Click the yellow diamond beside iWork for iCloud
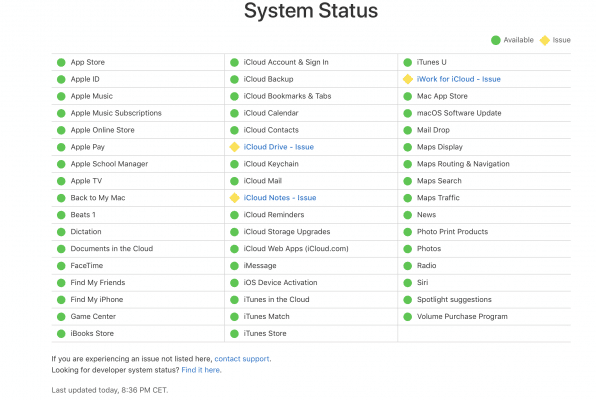596x400 pixels. pyautogui.click(x=408, y=79)
